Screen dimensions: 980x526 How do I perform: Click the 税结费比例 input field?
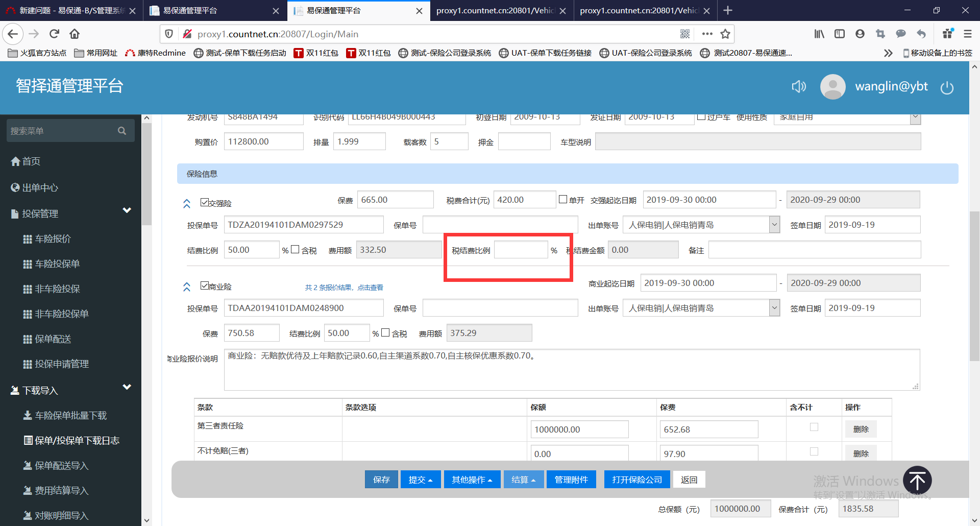tap(521, 250)
